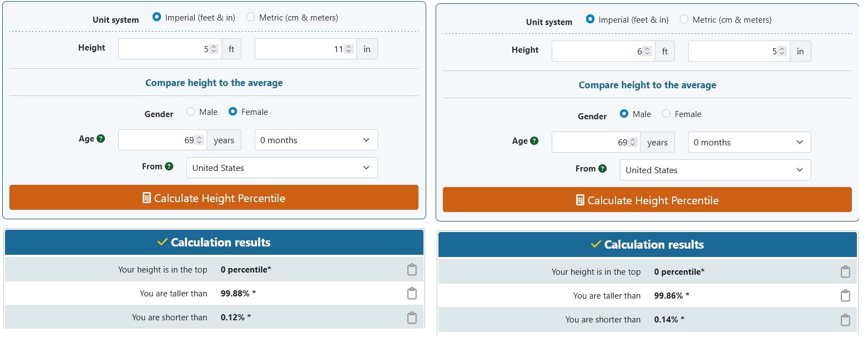Image resolution: width=868 pixels, height=353 pixels.
Task: Click From help icon in left panel
Action: point(169,167)
